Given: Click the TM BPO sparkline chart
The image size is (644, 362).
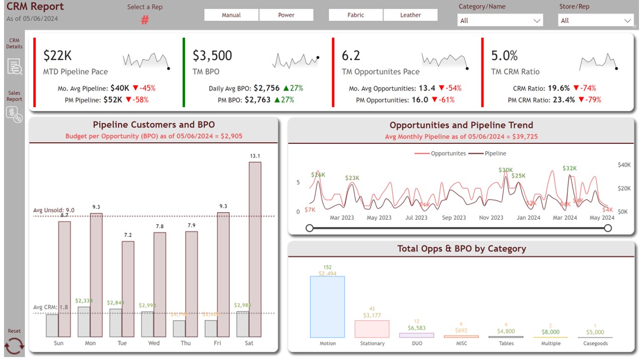Looking at the screenshot, I should [295, 60].
